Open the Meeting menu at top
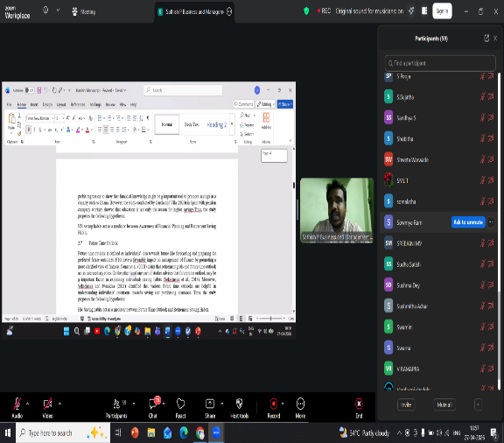This screenshot has width=504, height=443. coord(84,12)
